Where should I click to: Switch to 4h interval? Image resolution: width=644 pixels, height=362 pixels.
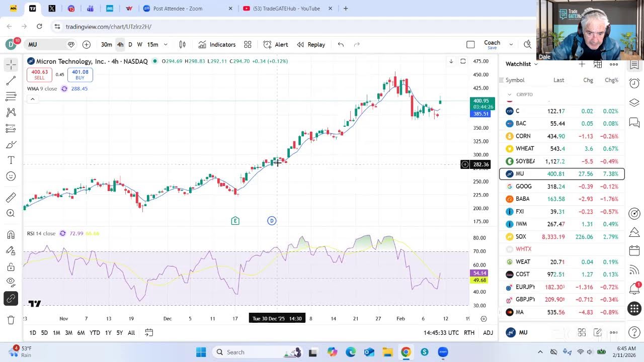pyautogui.click(x=120, y=44)
